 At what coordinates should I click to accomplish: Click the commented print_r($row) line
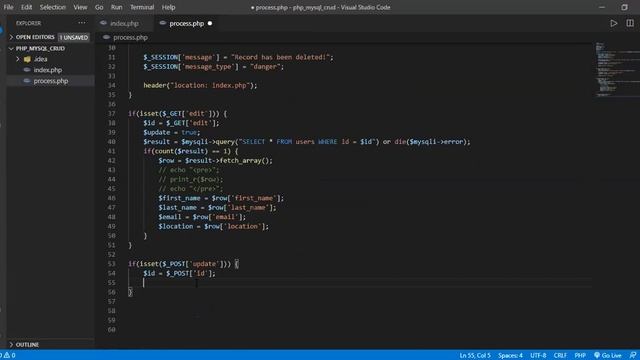[191, 179]
